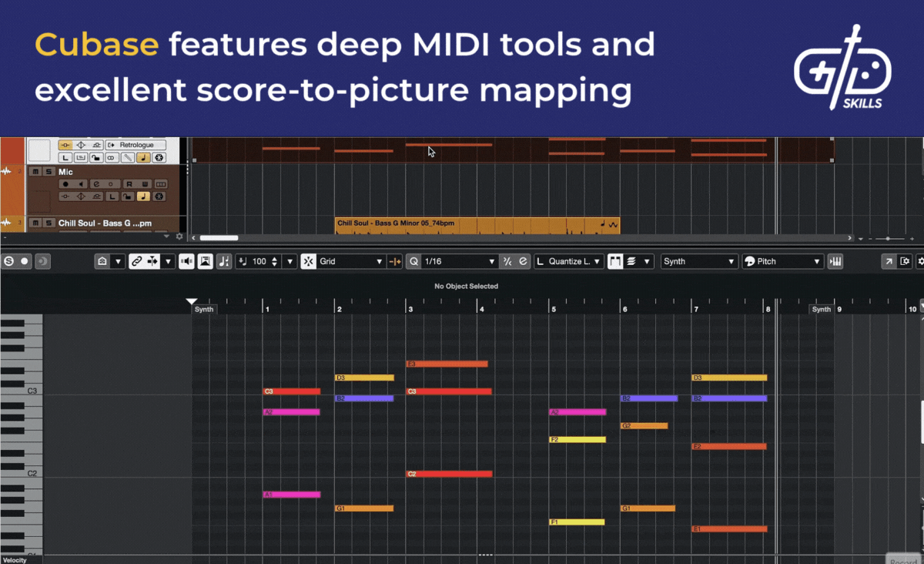Increase insert velocity using the stepper

point(274,258)
